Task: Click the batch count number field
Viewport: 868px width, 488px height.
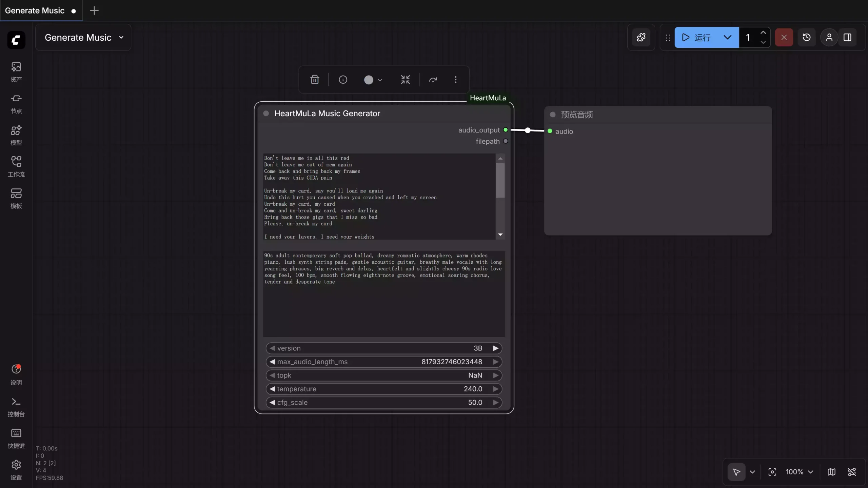Action: [x=748, y=37]
